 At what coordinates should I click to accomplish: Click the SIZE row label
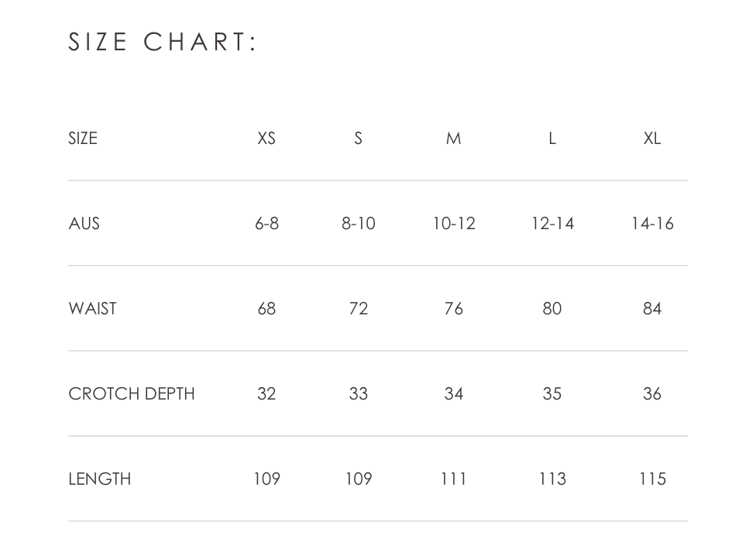[83, 139]
